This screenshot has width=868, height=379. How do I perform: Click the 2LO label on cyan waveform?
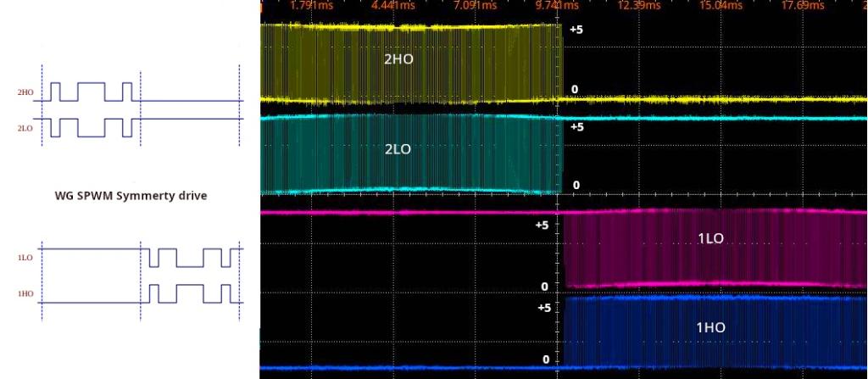398,148
